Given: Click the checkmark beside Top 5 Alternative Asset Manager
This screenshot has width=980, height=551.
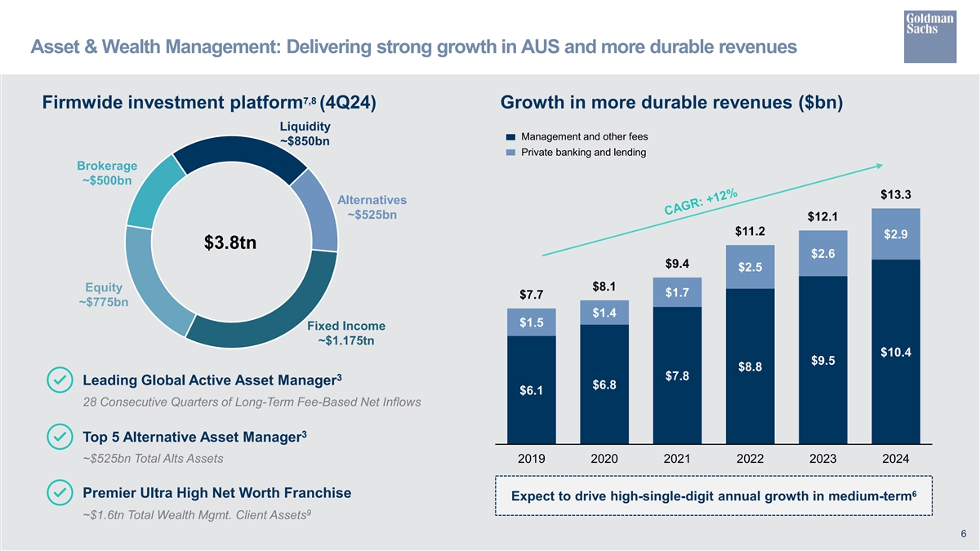Looking at the screenshot, I should 58,437.
